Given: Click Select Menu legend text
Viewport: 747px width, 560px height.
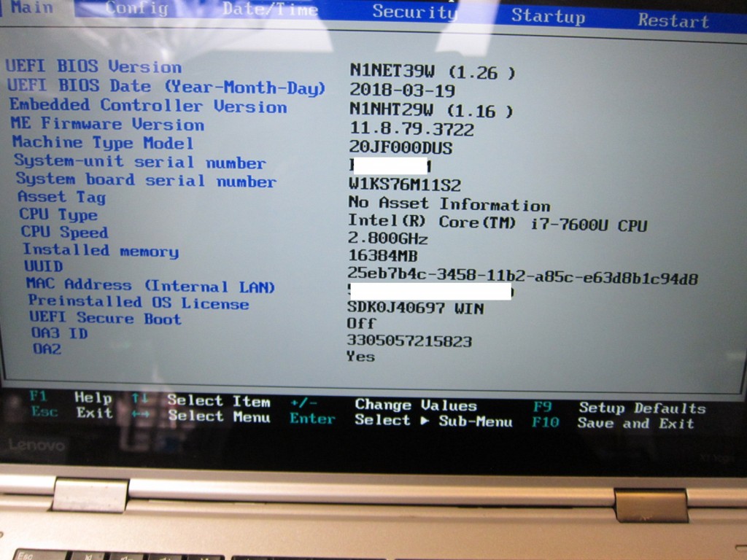Looking at the screenshot, I should pos(219,416).
